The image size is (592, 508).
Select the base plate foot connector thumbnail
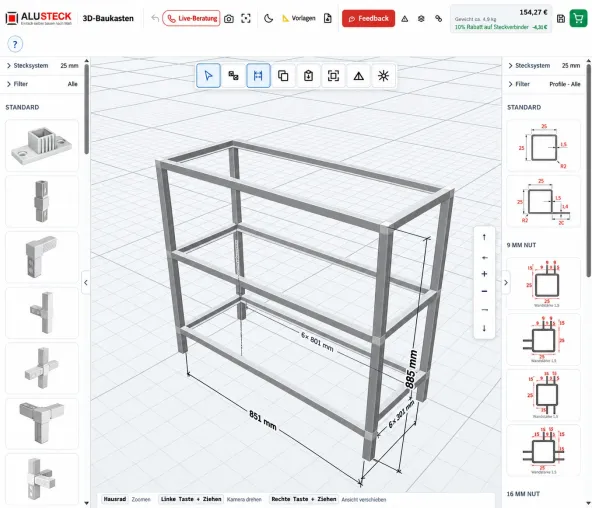42,145
